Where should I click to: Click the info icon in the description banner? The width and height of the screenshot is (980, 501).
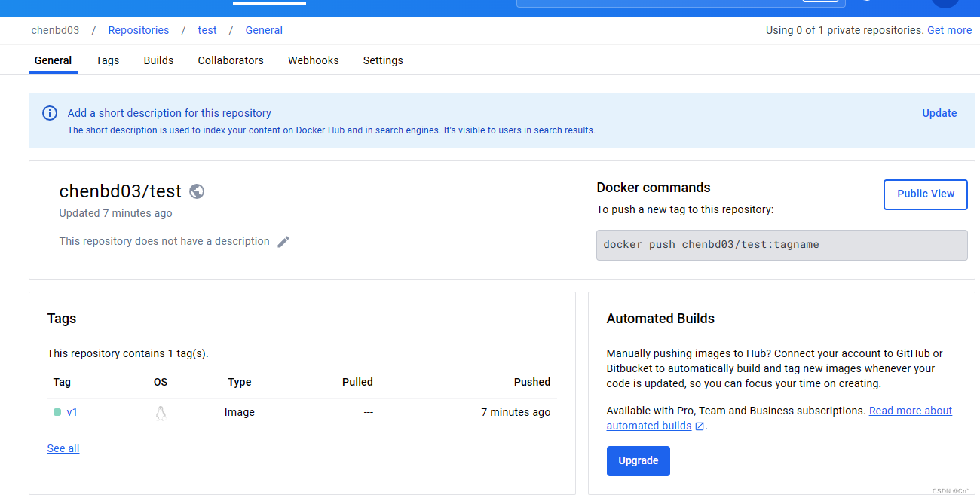50,113
